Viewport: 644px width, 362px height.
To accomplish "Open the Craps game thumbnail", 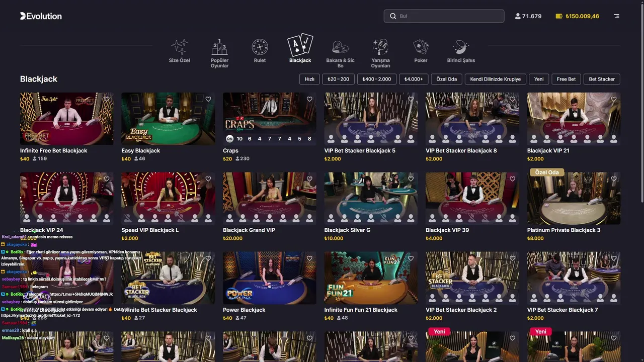I will point(270,119).
